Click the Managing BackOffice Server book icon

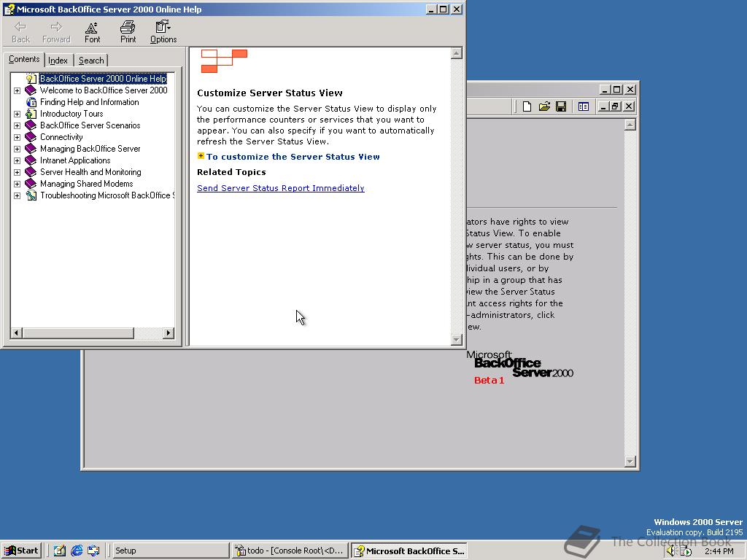click(31, 149)
